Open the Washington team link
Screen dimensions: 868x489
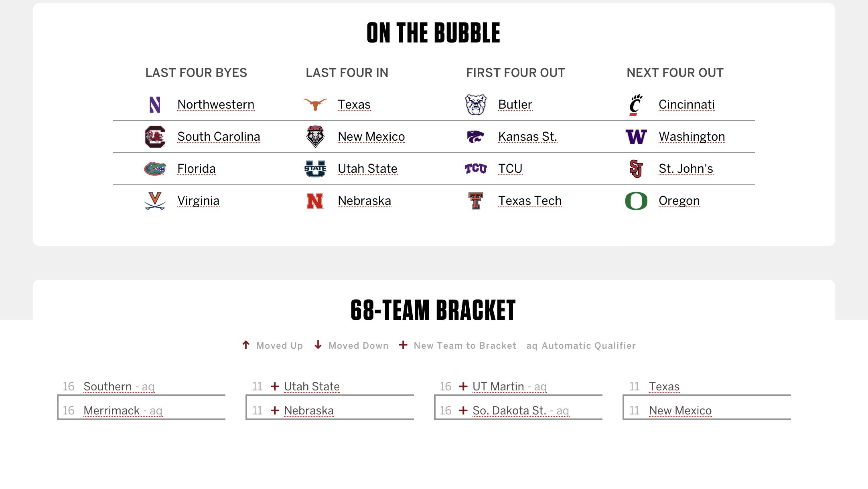(x=692, y=137)
